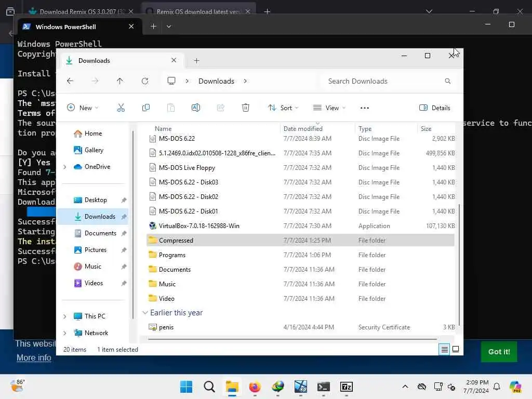This screenshot has width=532, height=399.
Task: Select the Programs folder
Action: coord(301,255)
